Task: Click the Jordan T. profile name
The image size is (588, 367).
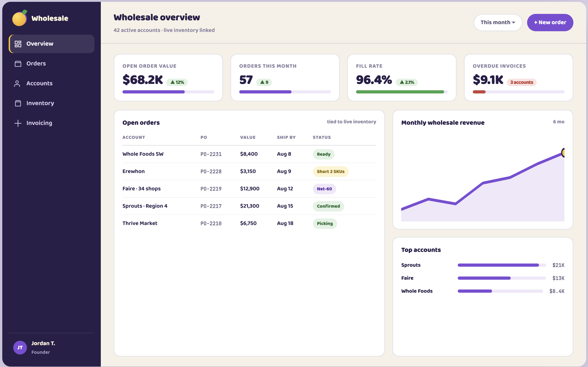Action: pyautogui.click(x=43, y=343)
